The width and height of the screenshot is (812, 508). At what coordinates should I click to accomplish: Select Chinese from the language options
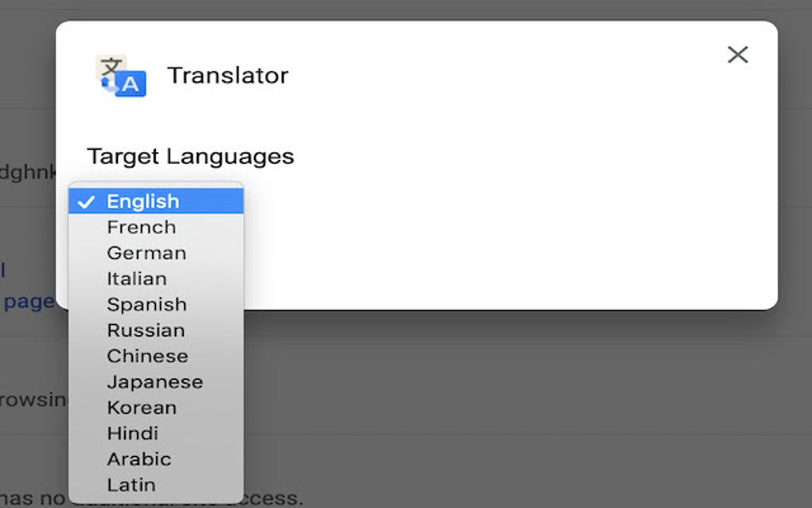click(147, 355)
